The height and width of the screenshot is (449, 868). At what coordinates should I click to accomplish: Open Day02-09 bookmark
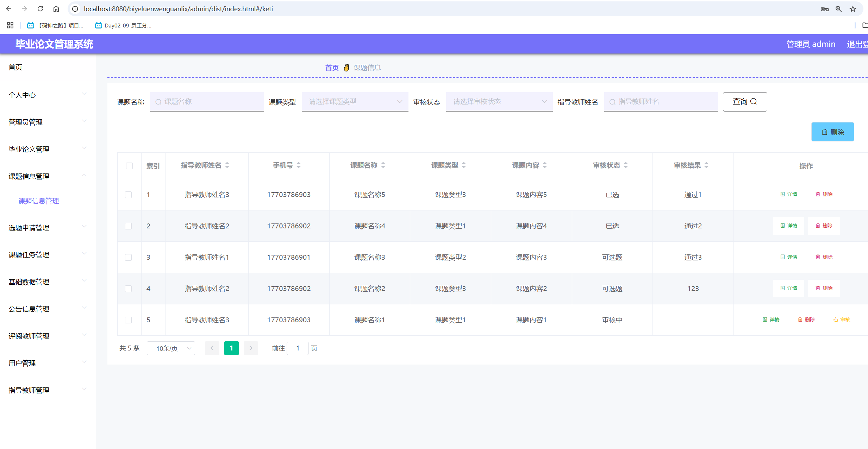click(x=123, y=25)
